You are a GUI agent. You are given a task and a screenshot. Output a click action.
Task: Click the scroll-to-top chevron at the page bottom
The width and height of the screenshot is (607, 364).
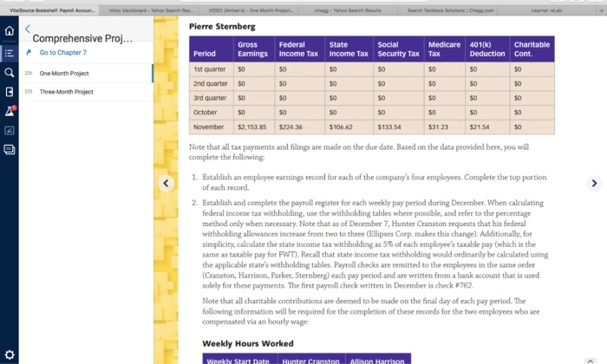pos(590,361)
